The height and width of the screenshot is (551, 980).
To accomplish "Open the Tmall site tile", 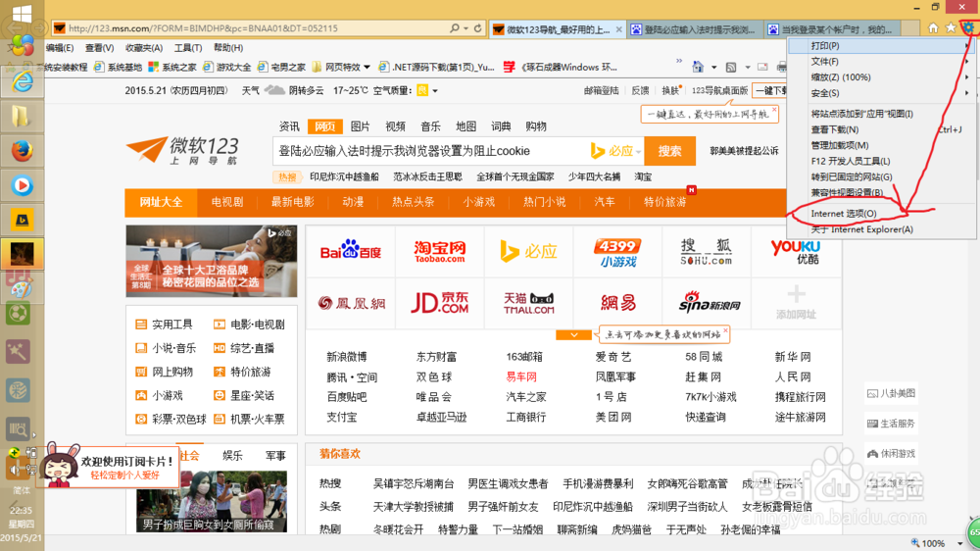I will pyautogui.click(x=529, y=303).
